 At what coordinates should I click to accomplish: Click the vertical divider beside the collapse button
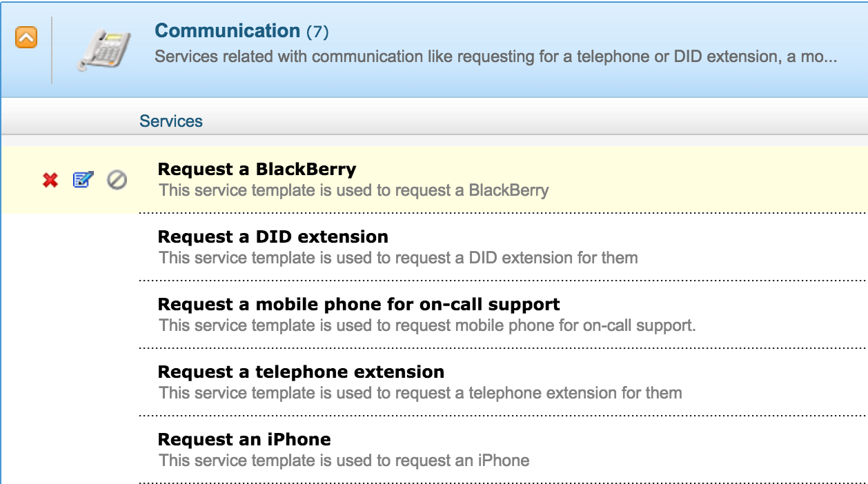pos(52,50)
